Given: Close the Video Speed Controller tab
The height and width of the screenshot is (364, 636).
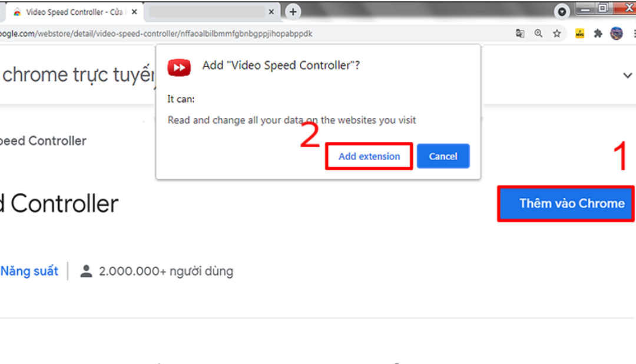Looking at the screenshot, I should 134,12.
